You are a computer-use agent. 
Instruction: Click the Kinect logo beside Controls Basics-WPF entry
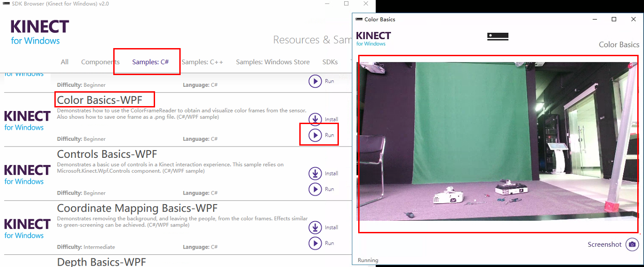[x=27, y=174]
